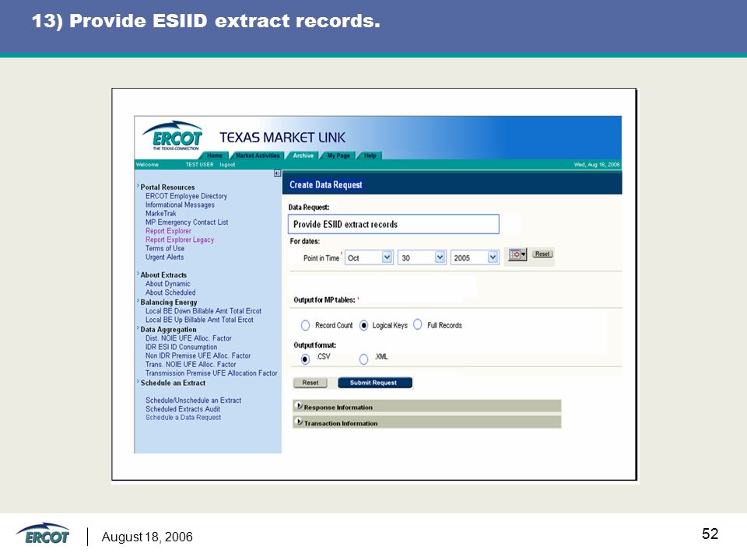Select the Record Count radio button
Viewport: 747px width, 560px height.
click(305, 326)
